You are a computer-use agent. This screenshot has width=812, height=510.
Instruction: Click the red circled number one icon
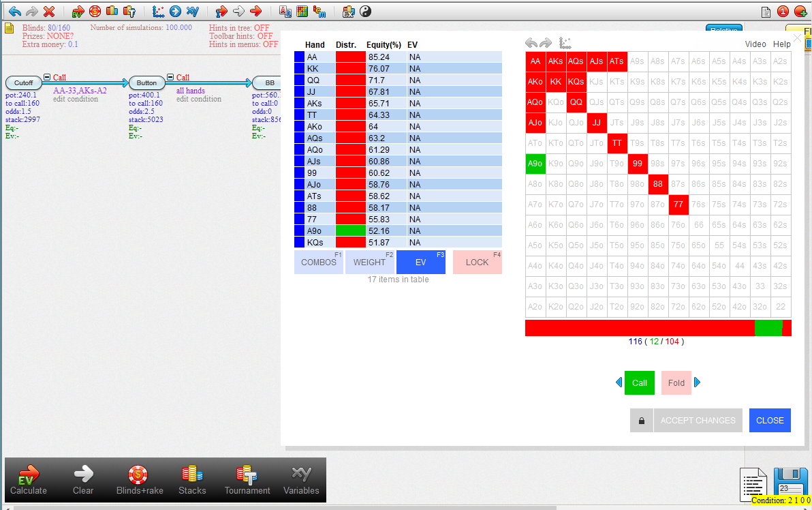(783, 11)
